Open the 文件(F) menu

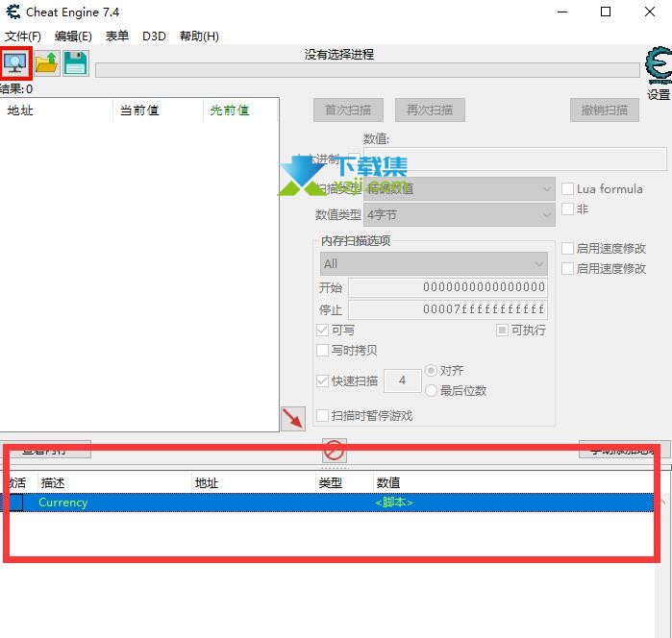tap(23, 36)
